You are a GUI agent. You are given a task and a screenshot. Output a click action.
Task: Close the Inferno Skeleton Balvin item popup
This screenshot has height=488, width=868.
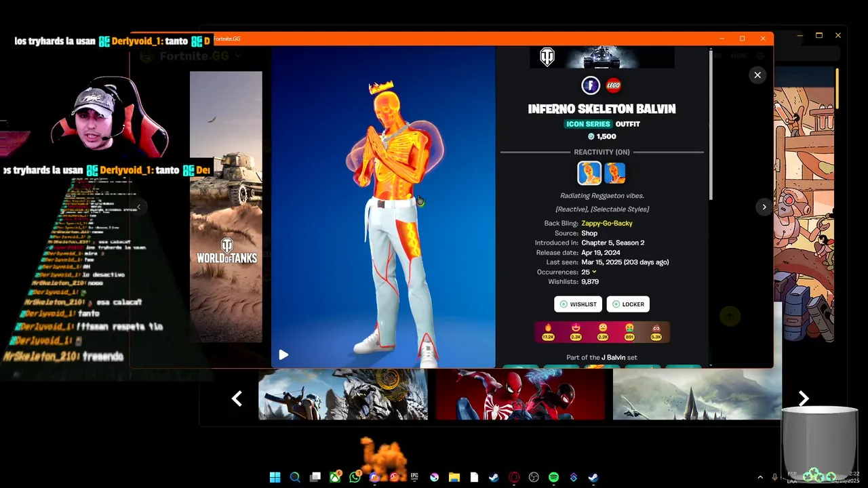point(757,75)
